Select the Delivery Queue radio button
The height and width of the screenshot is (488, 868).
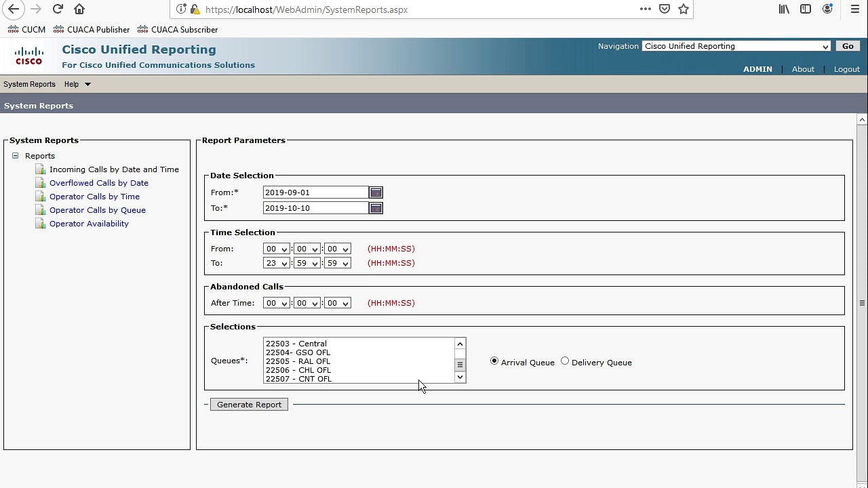565,361
